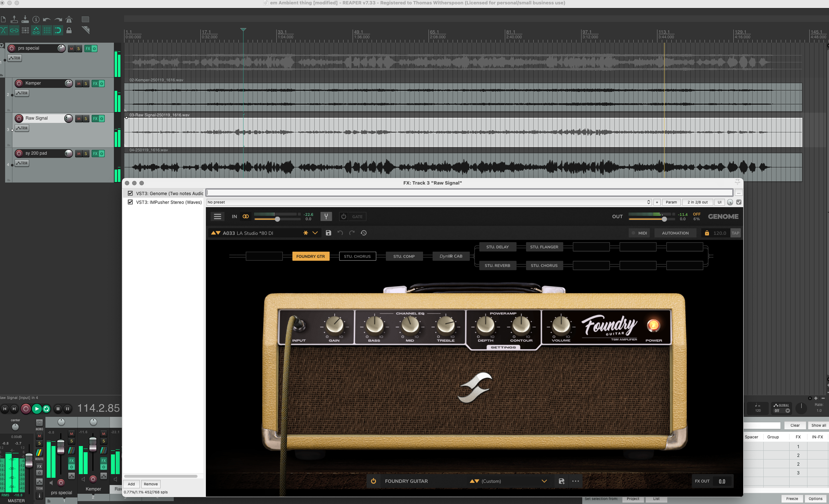Select the STU. CHORUS block after Foundry
The image size is (829, 504).
357,256
